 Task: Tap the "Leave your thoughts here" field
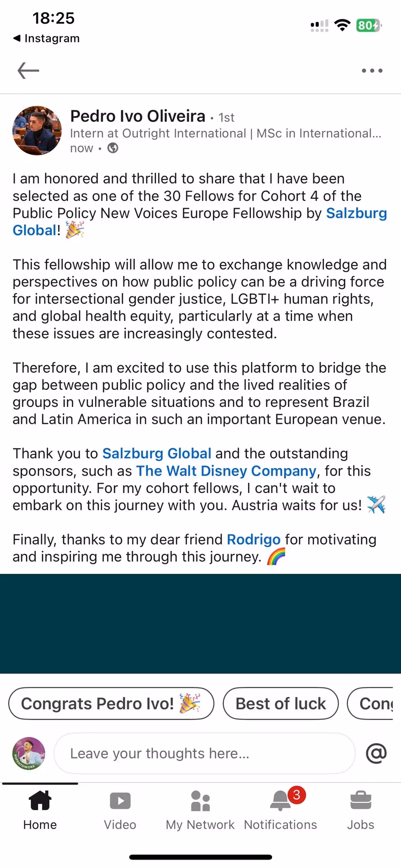tap(204, 753)
